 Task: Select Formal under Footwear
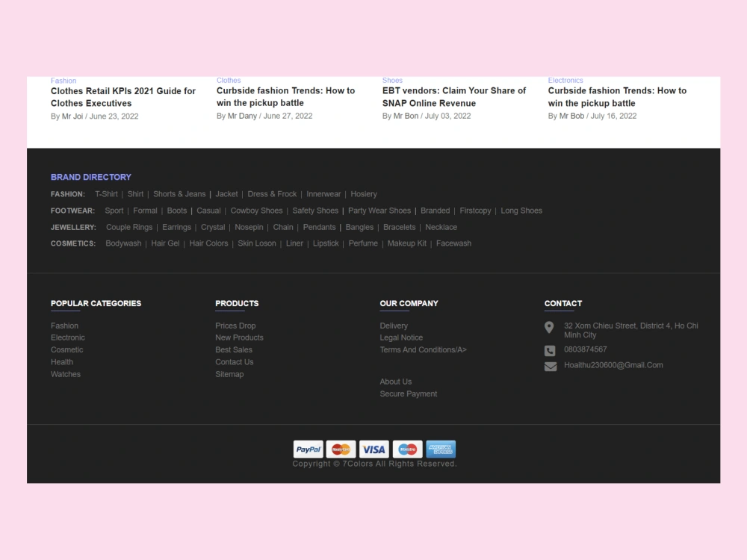(145, 211)
